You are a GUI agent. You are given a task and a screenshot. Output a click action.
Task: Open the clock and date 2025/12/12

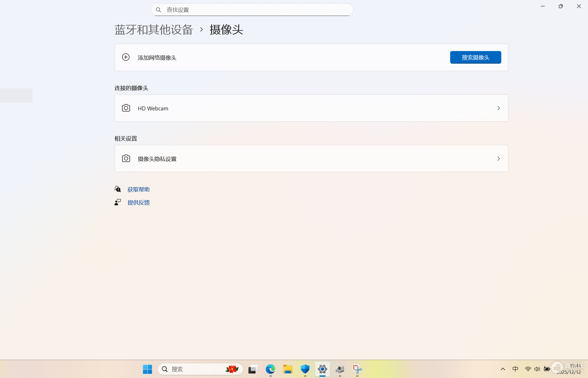tap(569, 369)
